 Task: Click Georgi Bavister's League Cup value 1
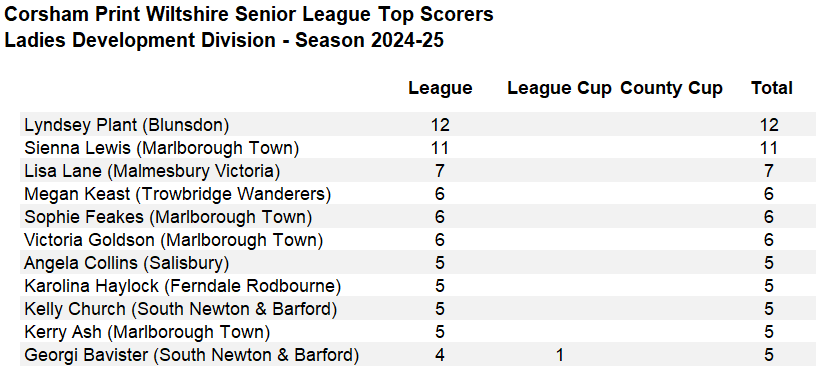[x=559, y=355]
